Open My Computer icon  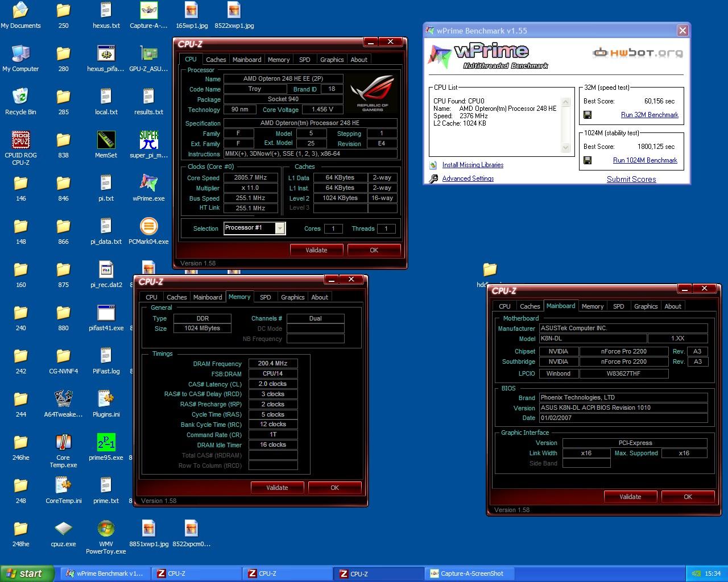click(20, 54)
